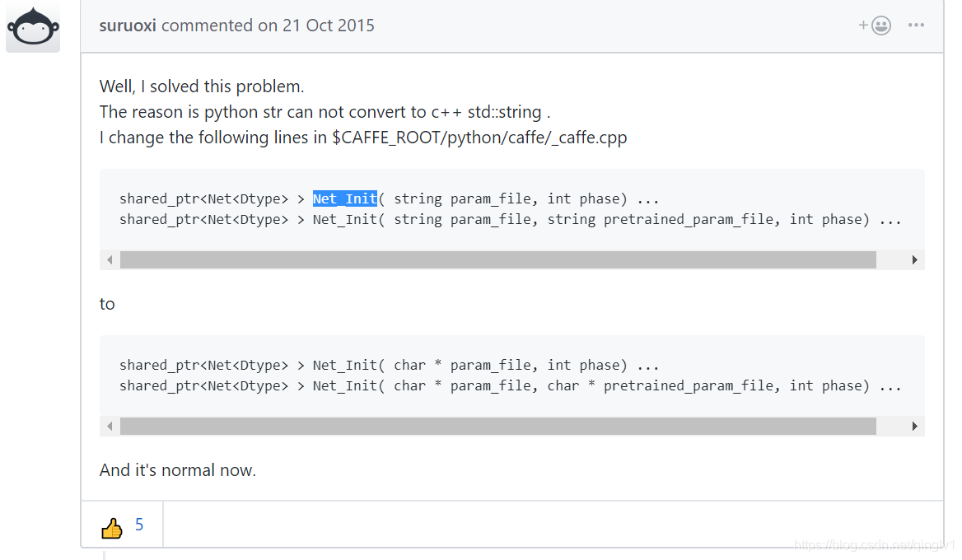
Task: Open the kebab menu for more comment options
Action: (916, 26)
